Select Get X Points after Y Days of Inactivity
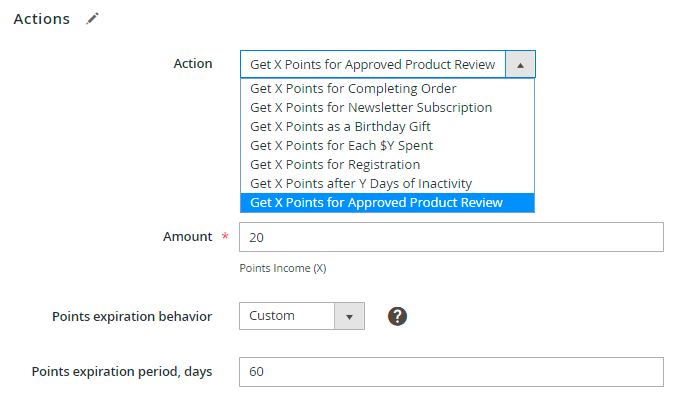The width and height of the screenshot is (685, 400). point(361,183)
